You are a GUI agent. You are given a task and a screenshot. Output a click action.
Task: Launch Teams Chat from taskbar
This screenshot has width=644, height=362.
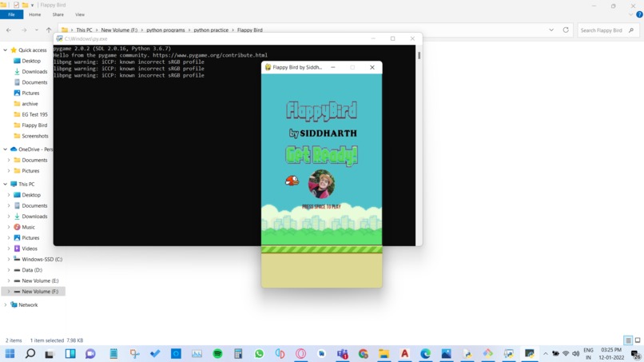[90, 353]
